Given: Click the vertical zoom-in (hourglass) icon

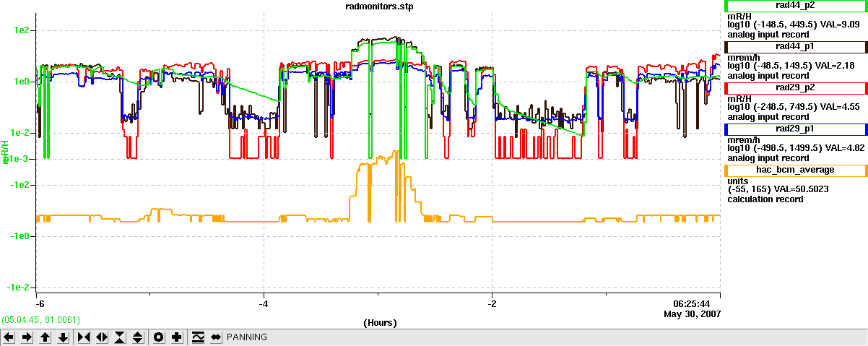Looking at the screenshot, I should click(x=120, y=337).
